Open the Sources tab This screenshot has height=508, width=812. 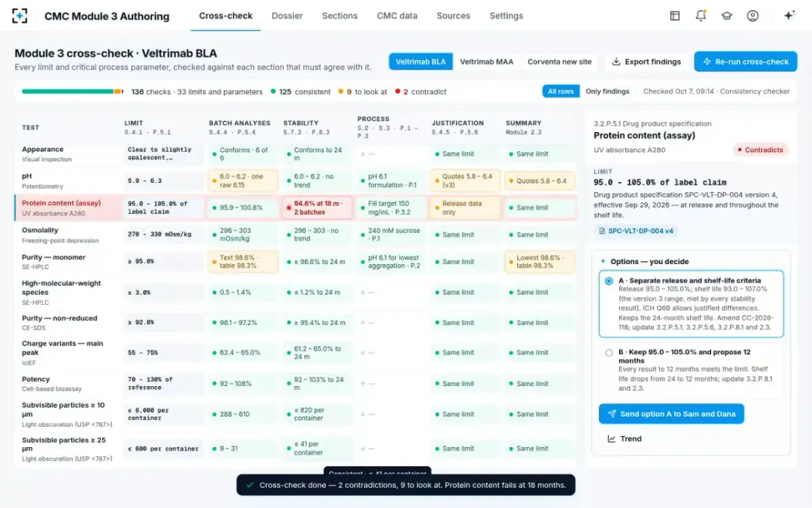click(453, 16)
